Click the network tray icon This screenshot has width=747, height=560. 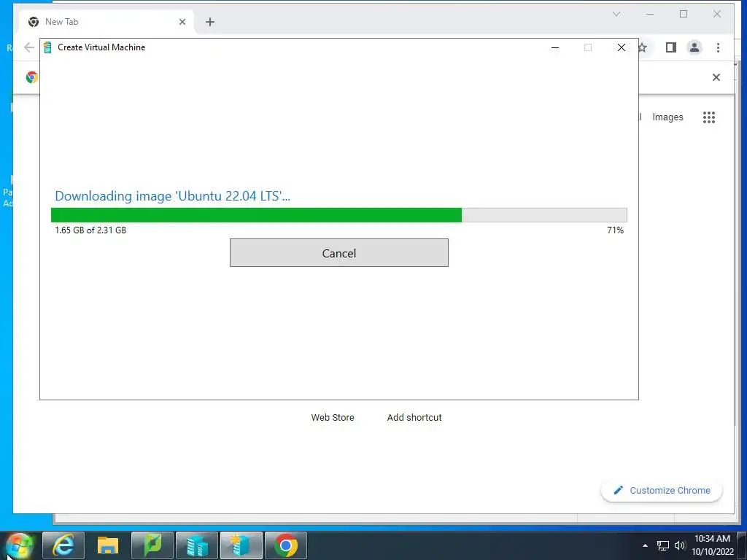click(x=662, y=545)
